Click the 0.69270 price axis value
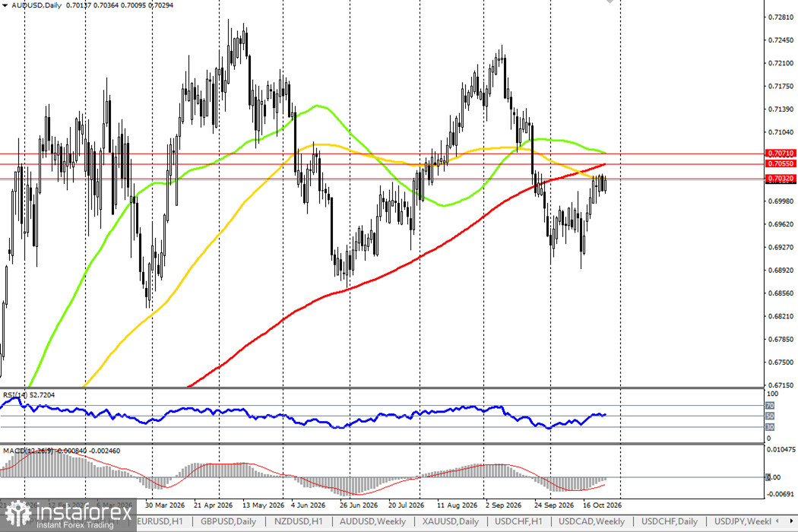Viewport: 798px width, 532px height. (781, 248)
